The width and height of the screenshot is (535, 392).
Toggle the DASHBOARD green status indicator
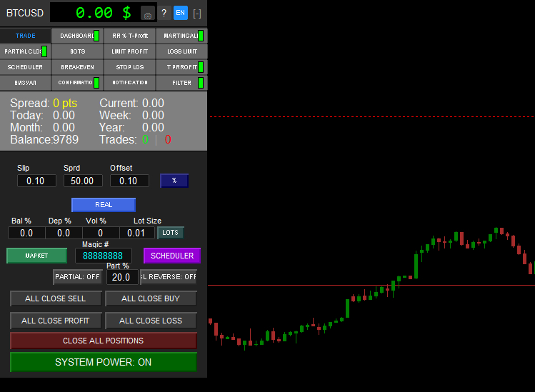[96, 36]
